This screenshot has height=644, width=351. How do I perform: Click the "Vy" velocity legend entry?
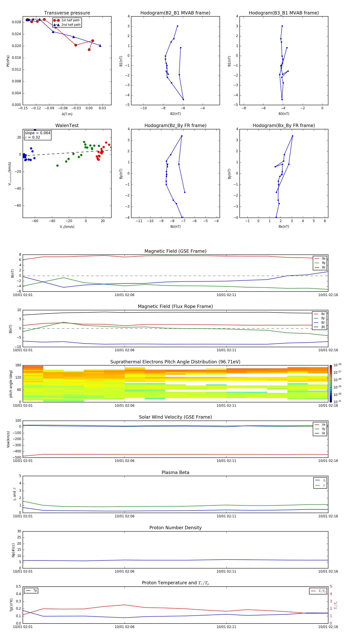tap(320, 429)
